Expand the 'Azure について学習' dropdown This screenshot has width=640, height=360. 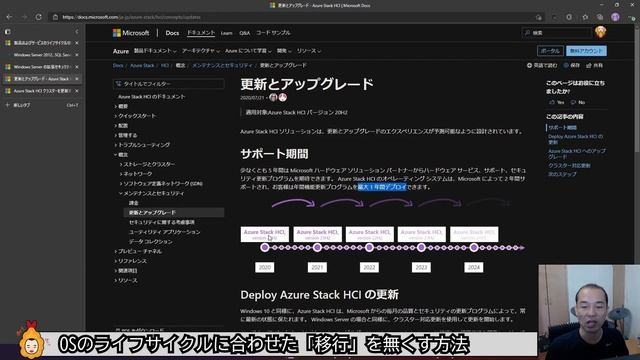pos(248,51)
